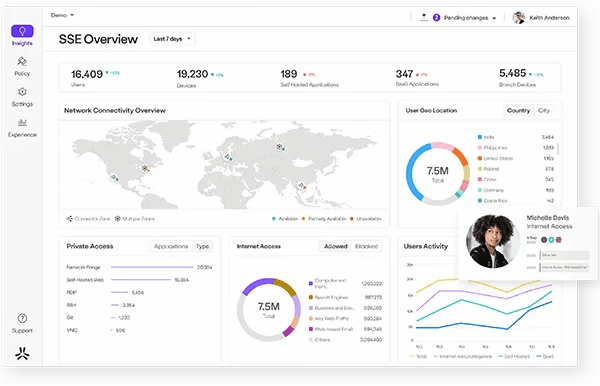The image size is (600, 386).
Task: Select the Country tab in Geo Location
Action: click(518, 111)
